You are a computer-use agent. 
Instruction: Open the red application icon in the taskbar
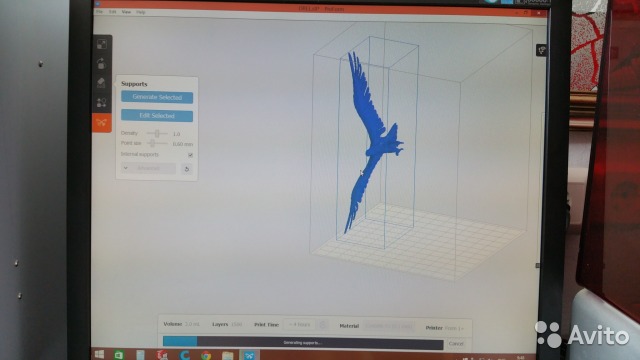[162, 355]
